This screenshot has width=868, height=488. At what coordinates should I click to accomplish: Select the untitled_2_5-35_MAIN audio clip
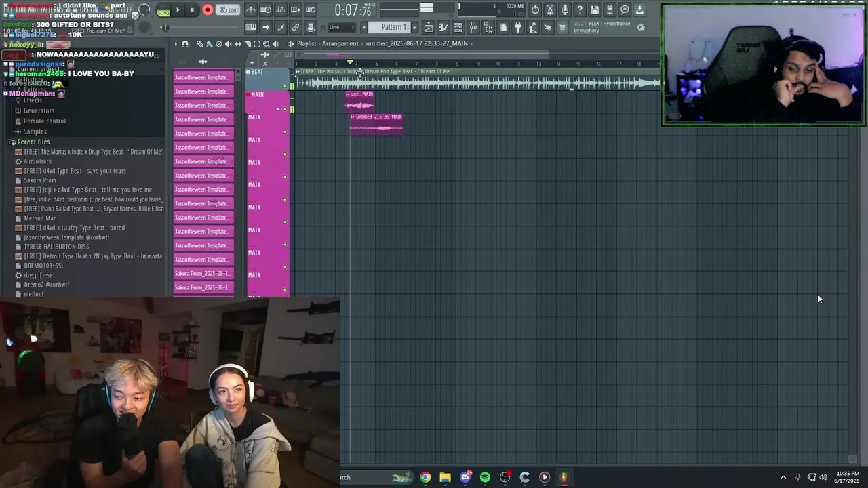tap(376, 124)
